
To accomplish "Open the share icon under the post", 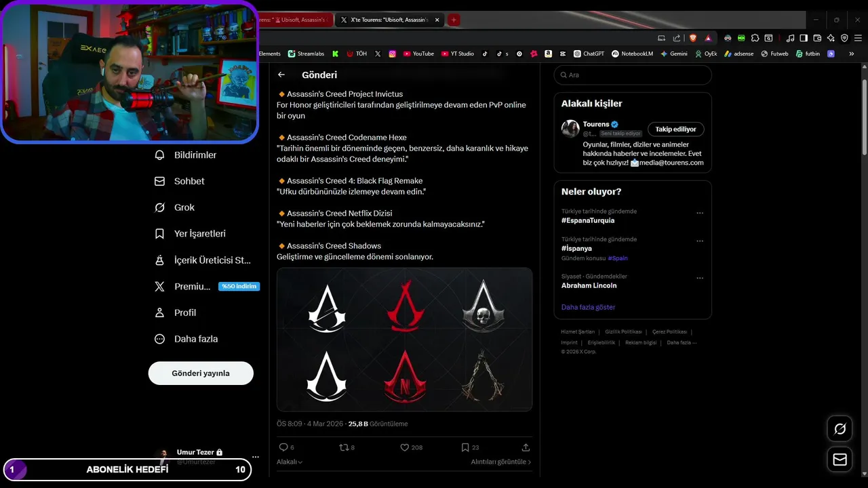I will 526,447.
